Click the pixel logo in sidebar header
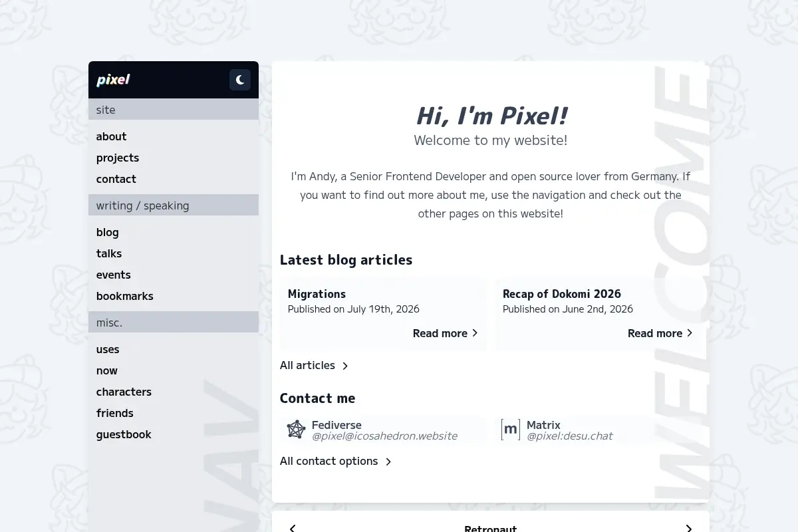The image size is (798, 532). point(113,80)
